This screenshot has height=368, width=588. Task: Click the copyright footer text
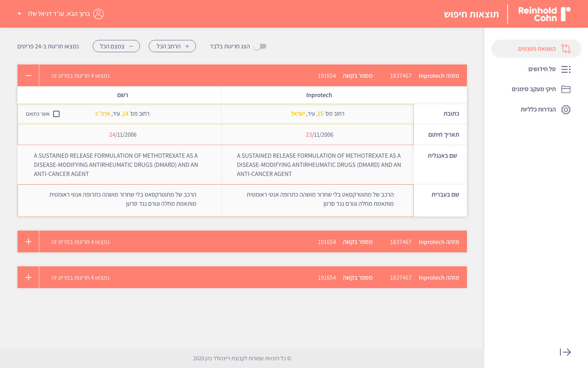(242, 358)
